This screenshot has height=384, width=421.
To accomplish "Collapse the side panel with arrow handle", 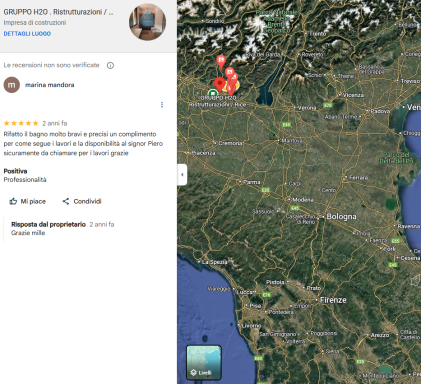I will pyautogui.click(x=182, y=174).
